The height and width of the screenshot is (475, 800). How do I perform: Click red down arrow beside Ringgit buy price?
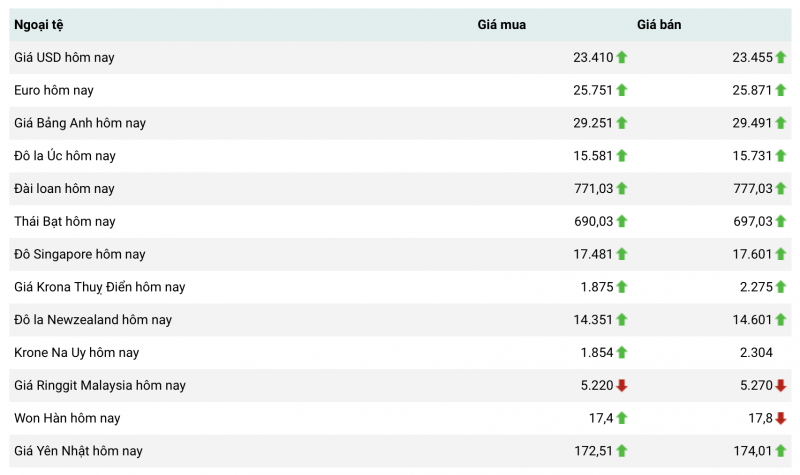coord(622,386)
